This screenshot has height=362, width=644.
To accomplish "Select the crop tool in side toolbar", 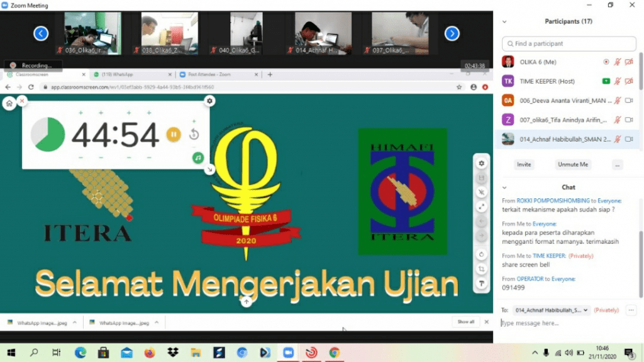I will 481,269.
